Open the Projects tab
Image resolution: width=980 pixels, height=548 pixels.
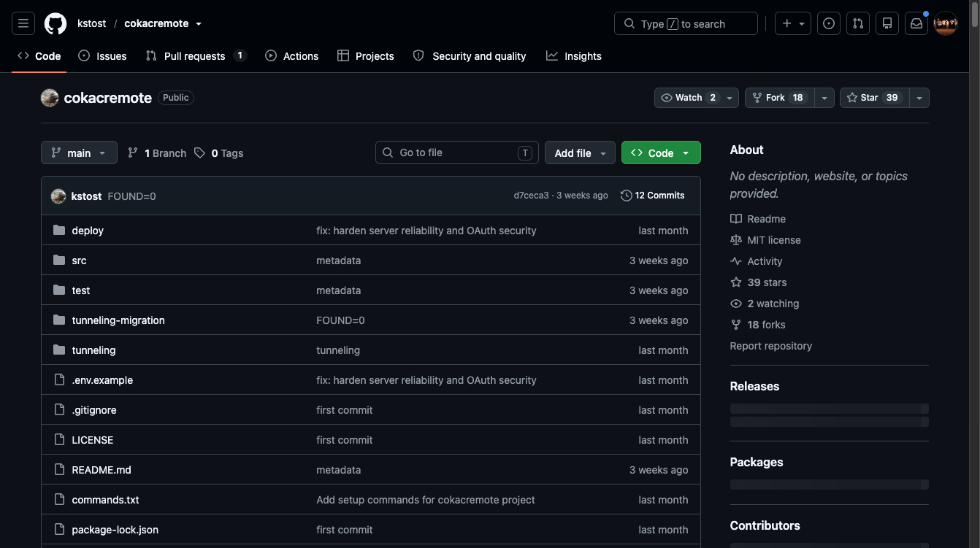[x=366, y=56]
